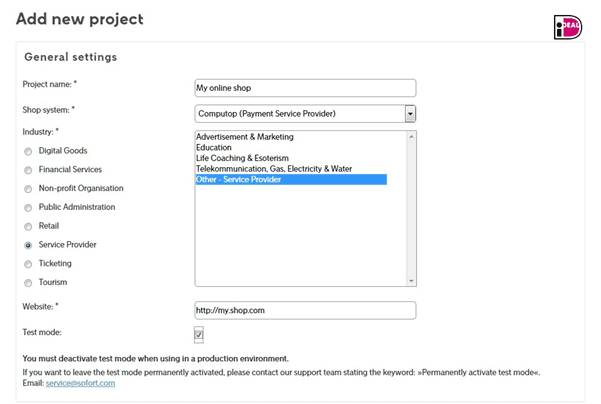
Task: Open the Shop system dropdown arrow
Action: click(410, 113)
